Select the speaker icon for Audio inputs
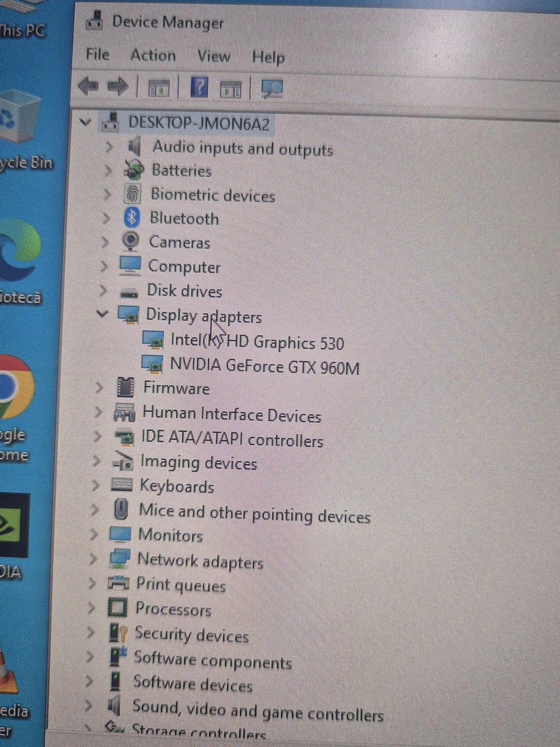Screen dimensions: 560x747 pyautogui.click(x=134, y=146)
